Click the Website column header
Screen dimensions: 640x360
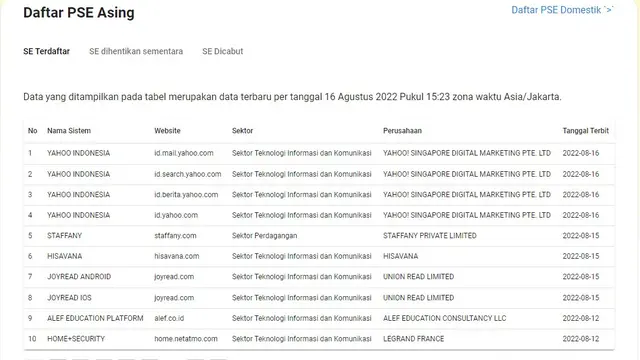click(x=167, y=131)
